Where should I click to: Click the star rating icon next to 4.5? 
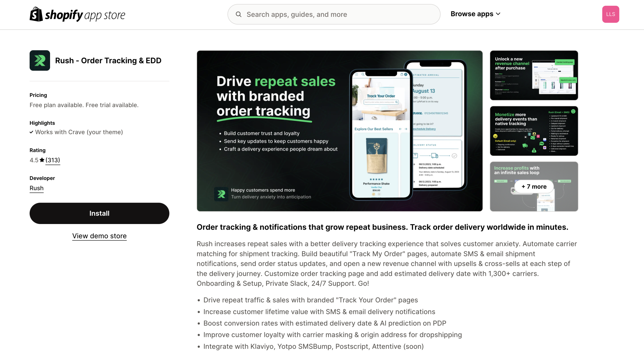pyautogui.click(x=42, y=159)
